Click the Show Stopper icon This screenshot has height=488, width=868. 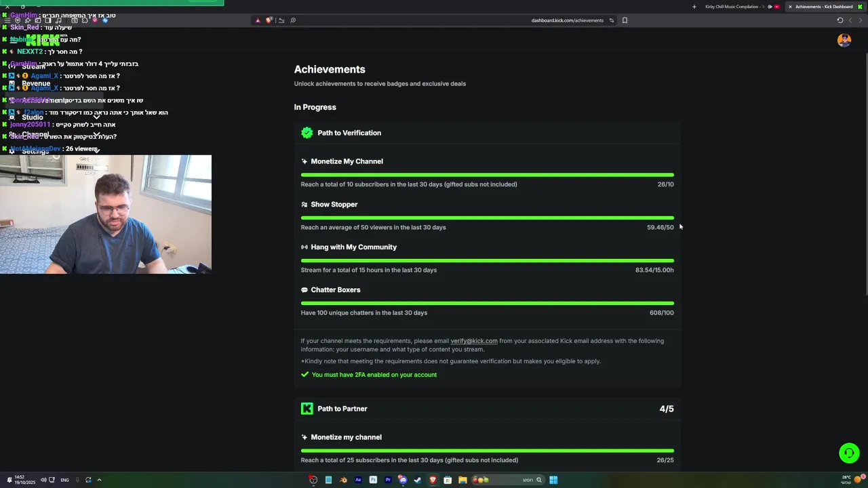[304, 204]
